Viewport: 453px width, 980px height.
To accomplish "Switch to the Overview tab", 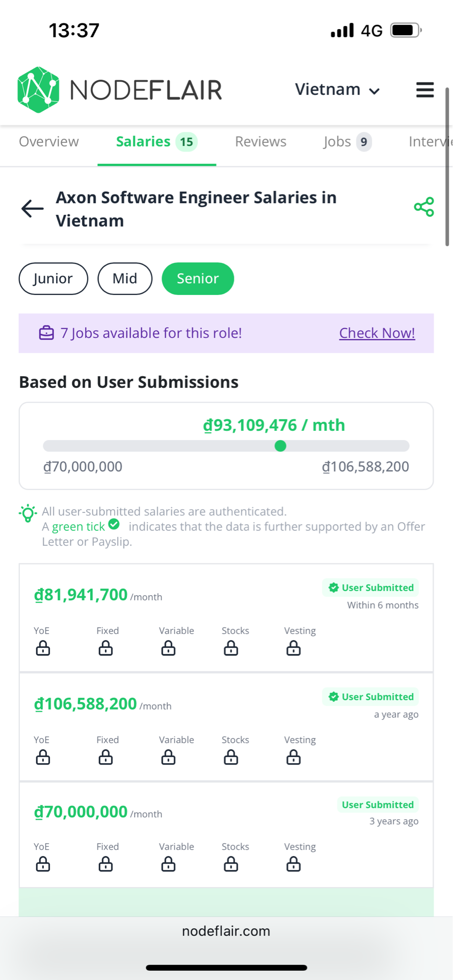I will click(x=49, y=141).
